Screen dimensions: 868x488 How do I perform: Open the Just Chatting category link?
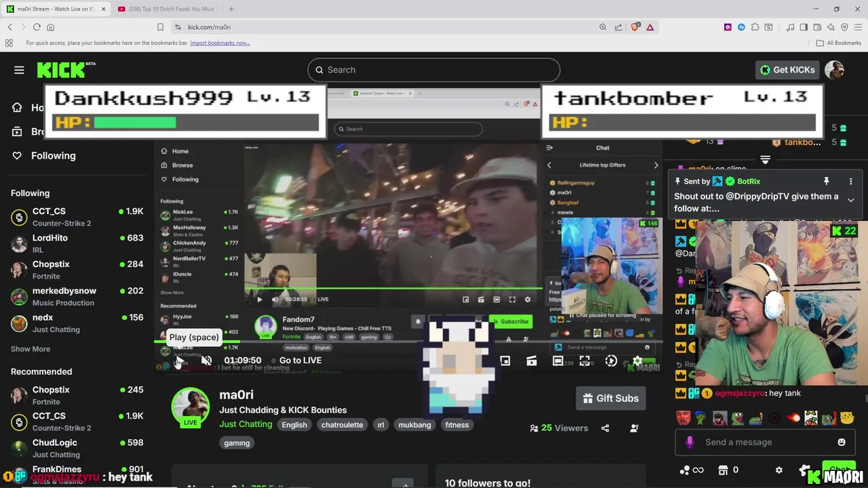pos(245,424)
